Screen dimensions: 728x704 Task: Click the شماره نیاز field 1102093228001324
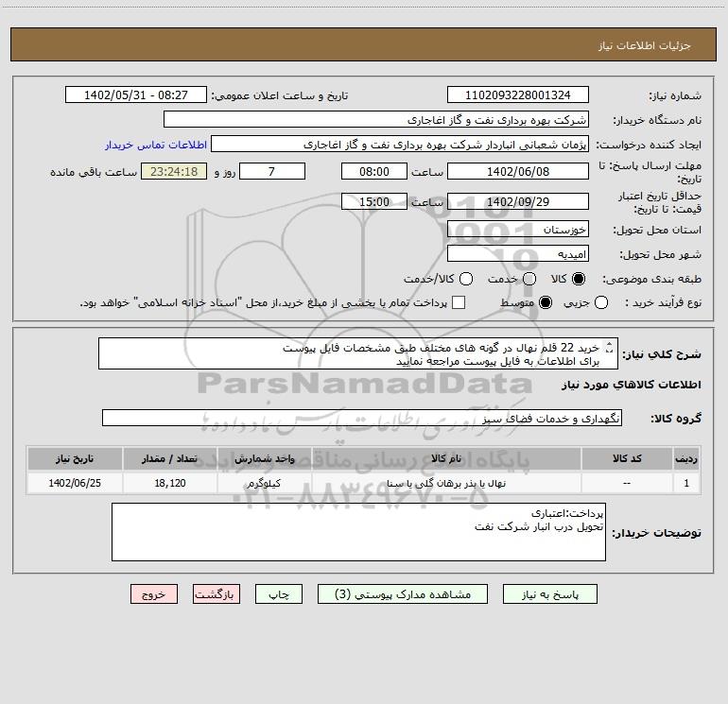(518, 95)
